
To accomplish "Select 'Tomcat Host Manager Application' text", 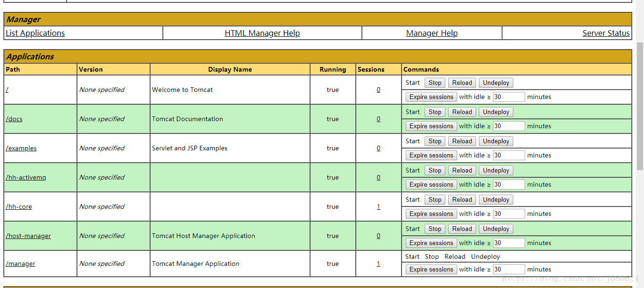I will 203,236.
